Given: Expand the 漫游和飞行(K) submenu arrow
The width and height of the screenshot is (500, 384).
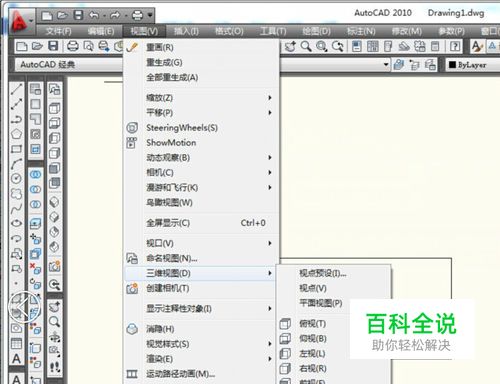Looking at the screenshot, I should [270, 187].
